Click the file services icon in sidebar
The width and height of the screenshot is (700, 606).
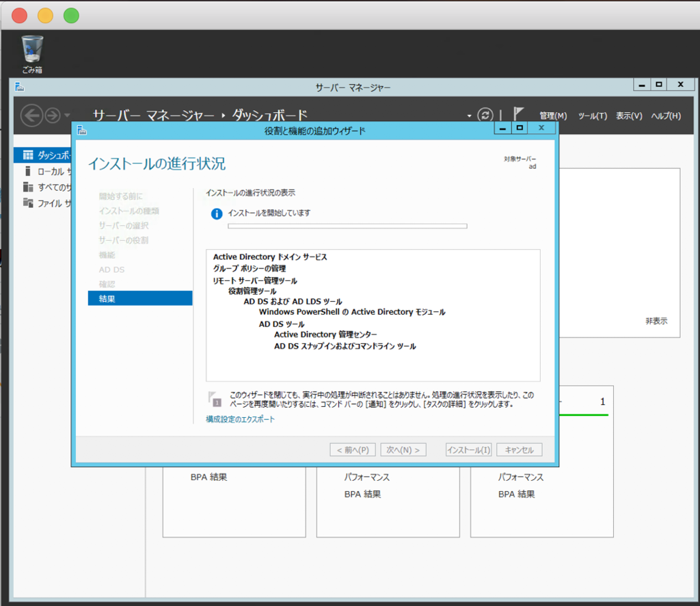[28, 202]
